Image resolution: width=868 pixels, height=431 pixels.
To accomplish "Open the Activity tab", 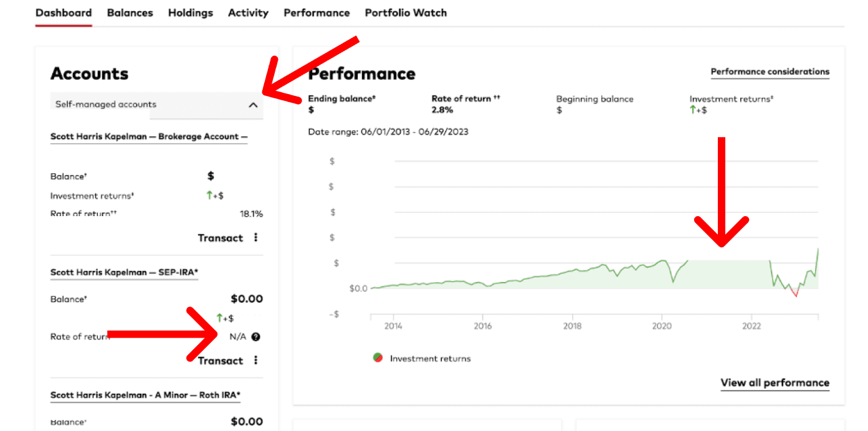I will [248, 12].
